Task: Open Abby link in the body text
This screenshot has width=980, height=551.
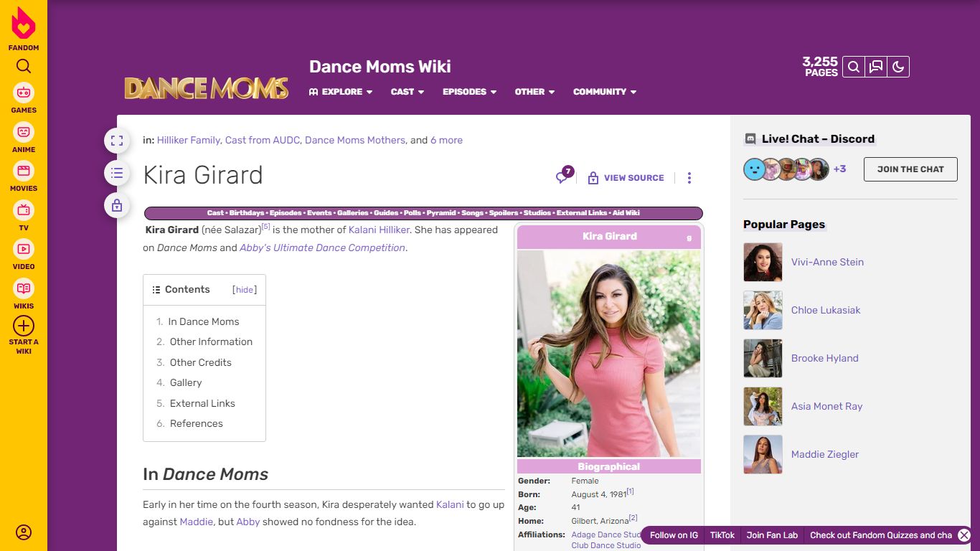Action: coord(248,522)
